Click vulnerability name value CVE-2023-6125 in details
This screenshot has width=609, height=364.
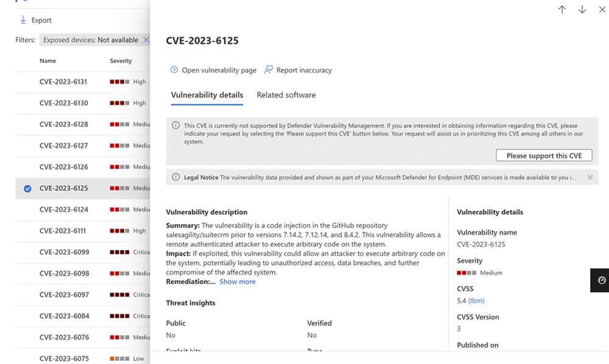point(481,244)
